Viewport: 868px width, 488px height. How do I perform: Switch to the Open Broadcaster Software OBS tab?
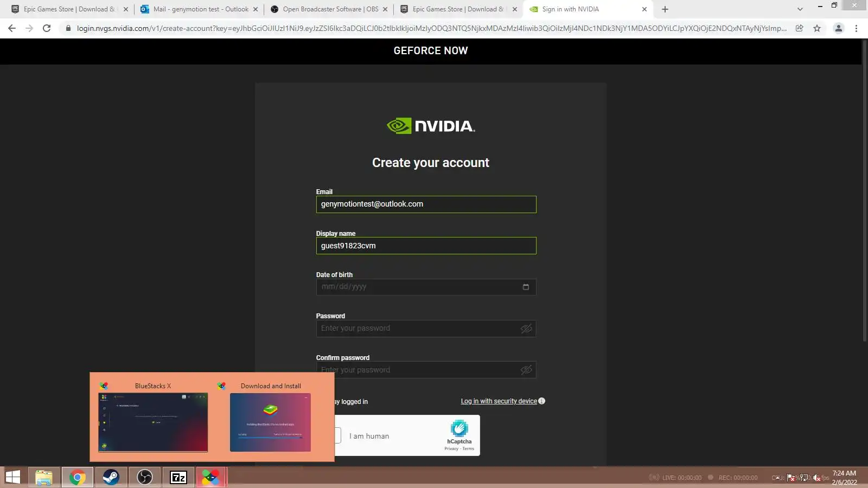329,9
